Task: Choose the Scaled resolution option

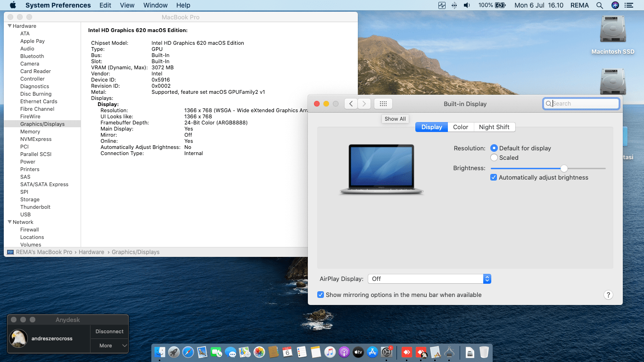Action: [x=494, y=157]
